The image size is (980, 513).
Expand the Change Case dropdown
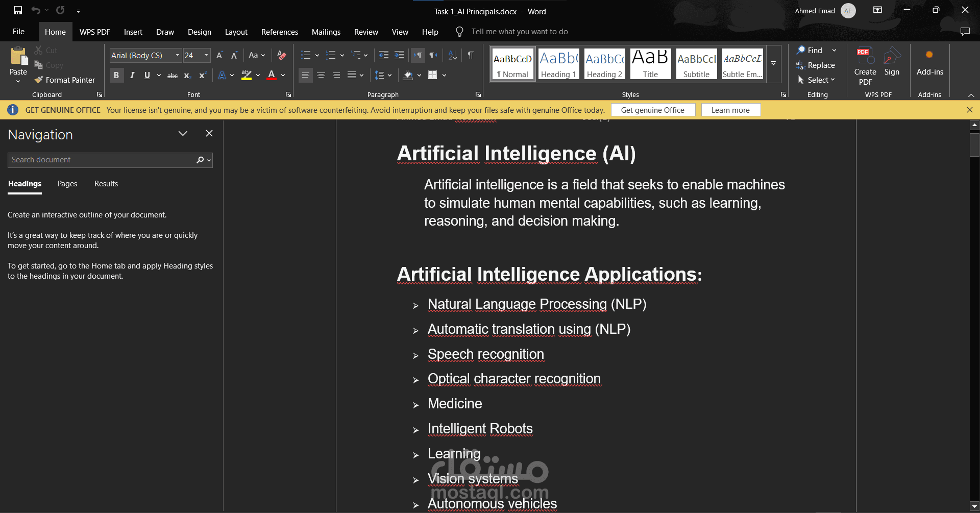coord(263,55)
